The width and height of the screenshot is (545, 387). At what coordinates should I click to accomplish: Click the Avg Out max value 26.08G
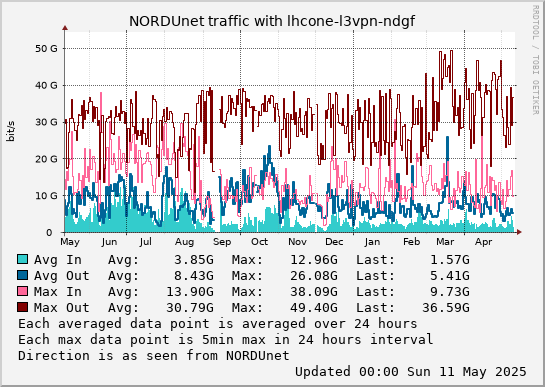click(314, 276)
